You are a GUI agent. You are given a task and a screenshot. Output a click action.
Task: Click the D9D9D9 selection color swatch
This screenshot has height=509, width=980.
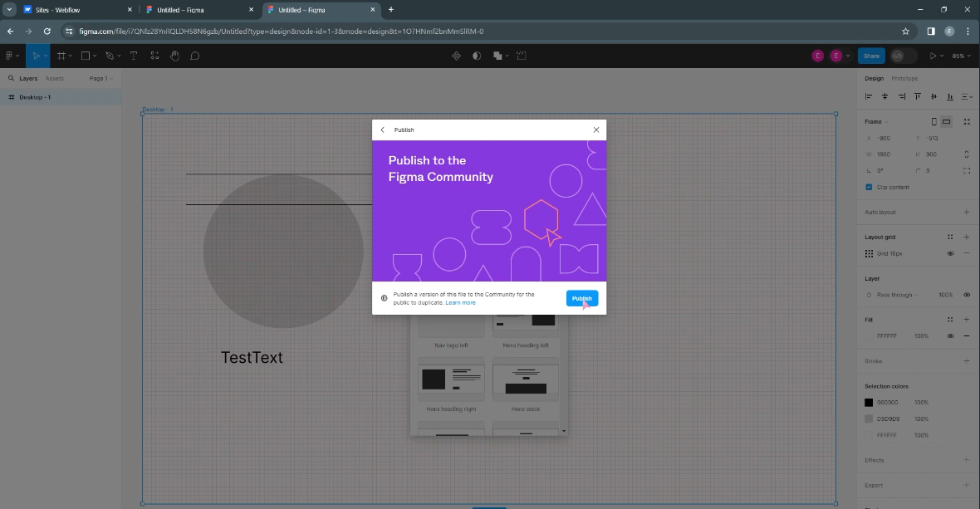(869, 419)
